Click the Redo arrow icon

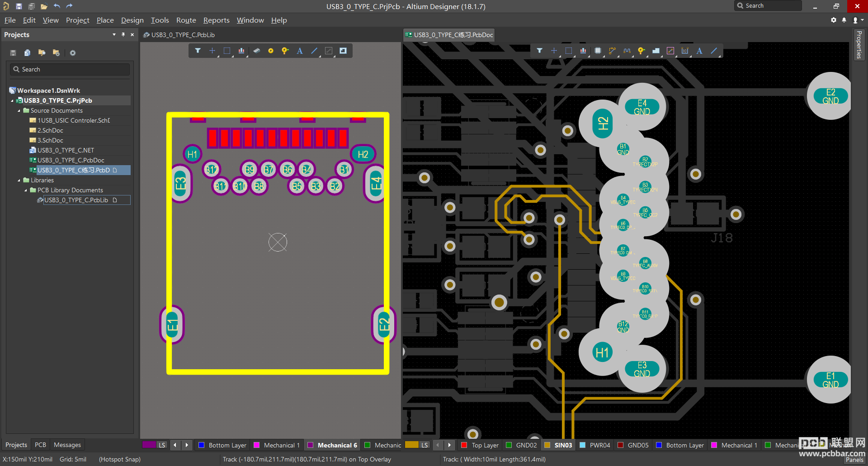pyautogui.click(x=69, y=6)
